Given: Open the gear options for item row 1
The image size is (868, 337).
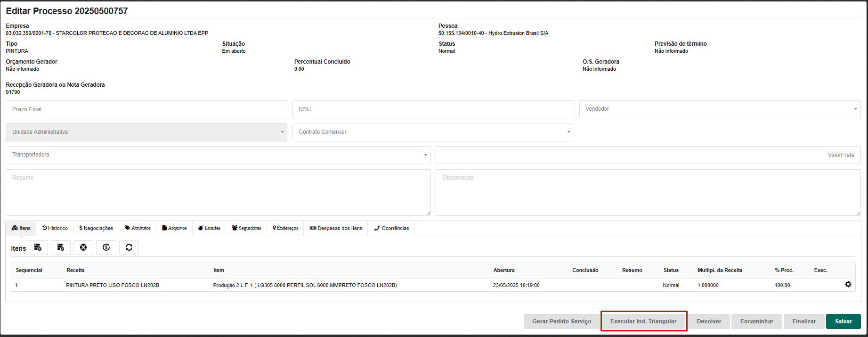Looking at the screenshot, I should (848, 284).
